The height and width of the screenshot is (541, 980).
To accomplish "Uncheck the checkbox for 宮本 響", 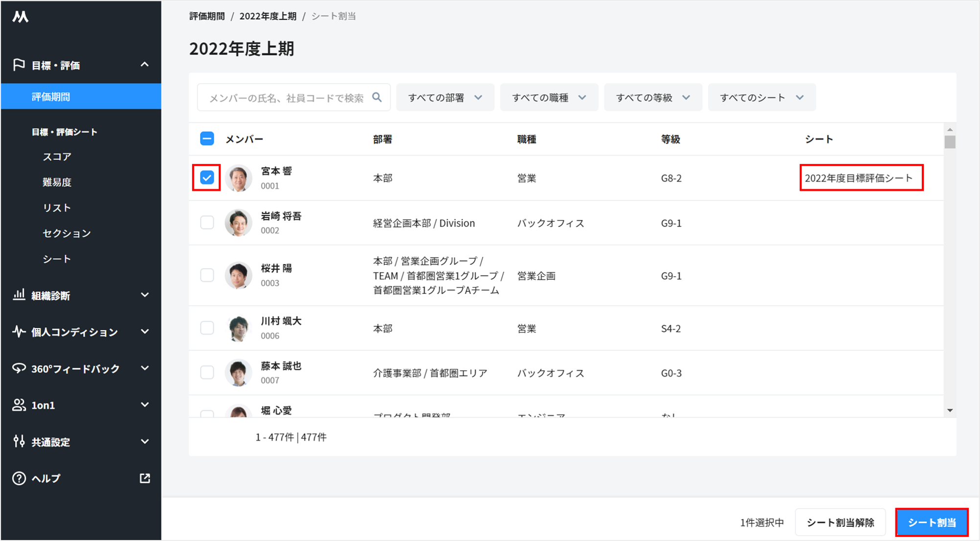I will 207,178.
